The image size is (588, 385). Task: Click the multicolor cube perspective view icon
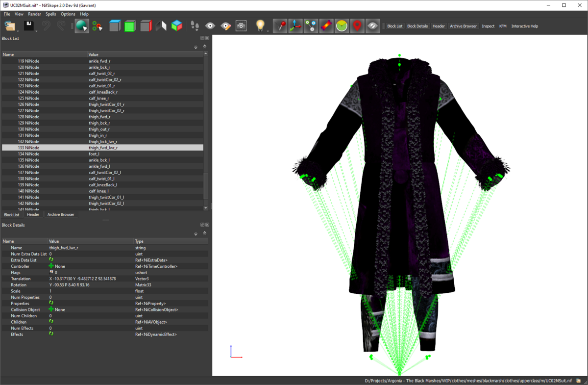pos(176,26)
